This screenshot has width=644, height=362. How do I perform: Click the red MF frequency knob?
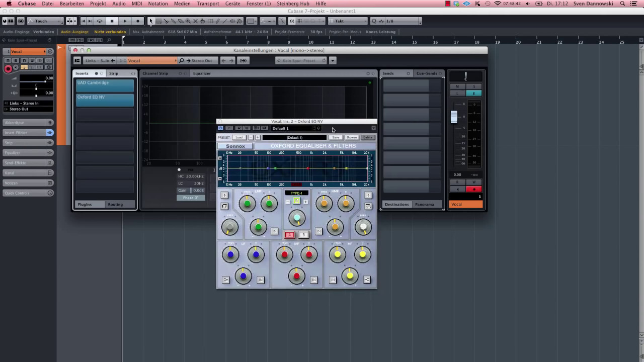click(x=284, y=255)
